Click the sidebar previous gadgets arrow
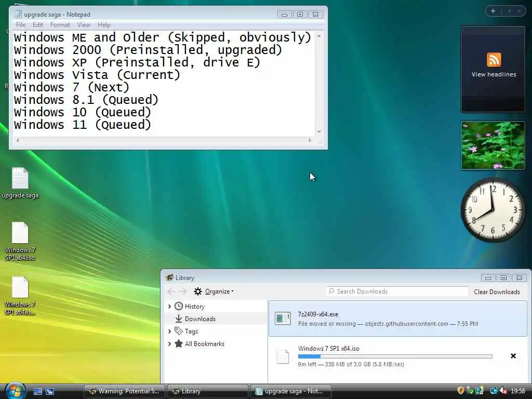This screenshot has width=532, height=399. click(509, 11)
